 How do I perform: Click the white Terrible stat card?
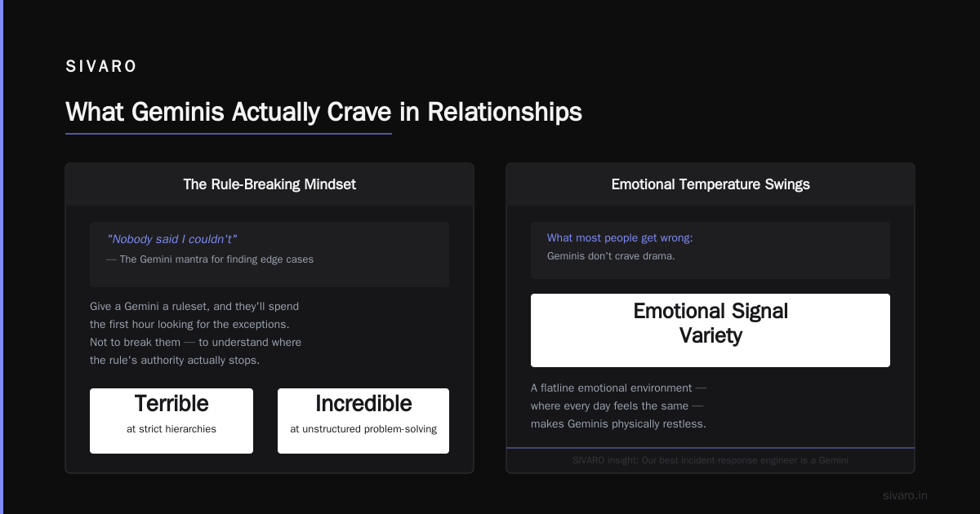[171, 421]
